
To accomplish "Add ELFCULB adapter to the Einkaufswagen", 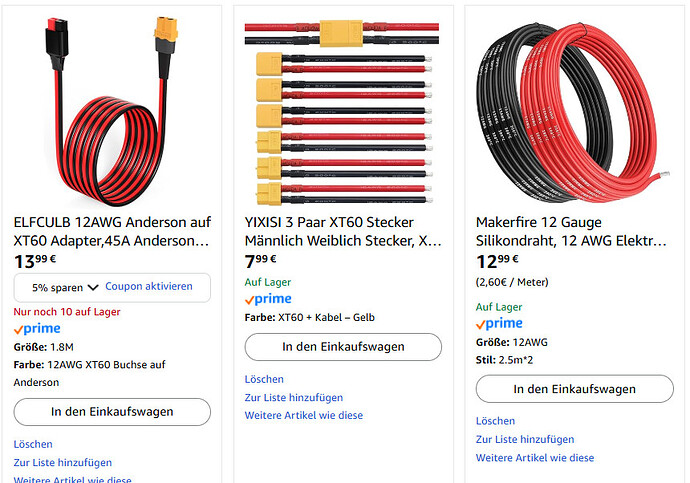I will click(112, 412).
